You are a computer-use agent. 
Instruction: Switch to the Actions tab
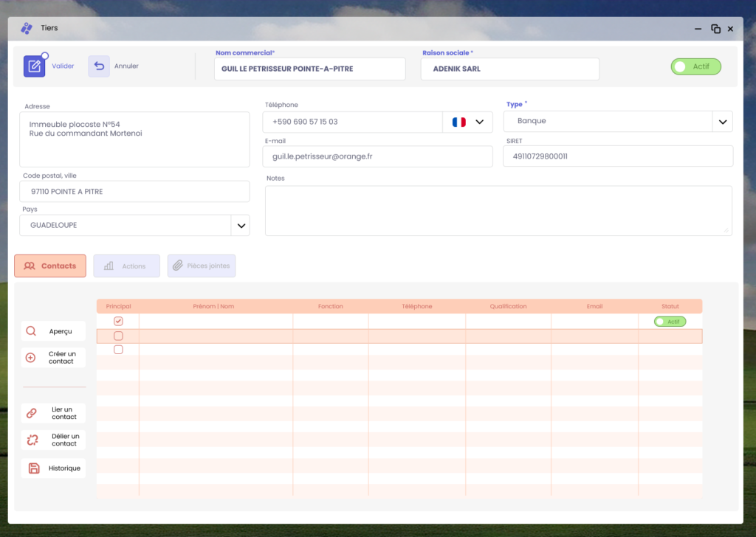point(126,266)
